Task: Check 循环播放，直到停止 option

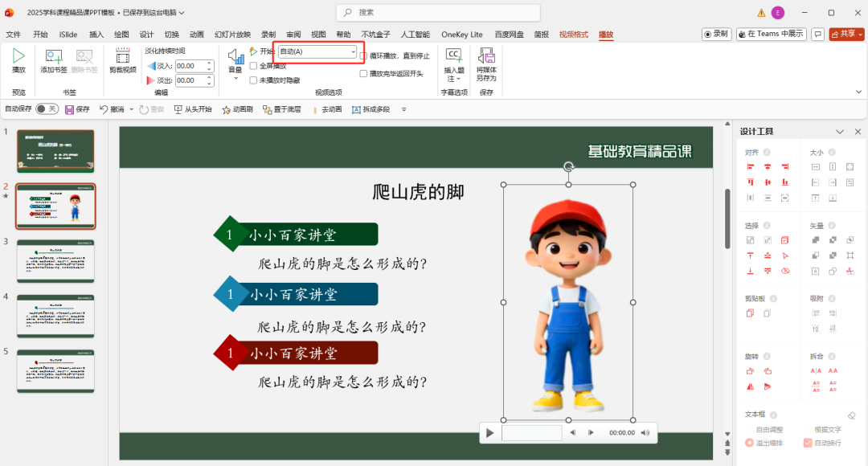Action: click(x=362, y=55)
